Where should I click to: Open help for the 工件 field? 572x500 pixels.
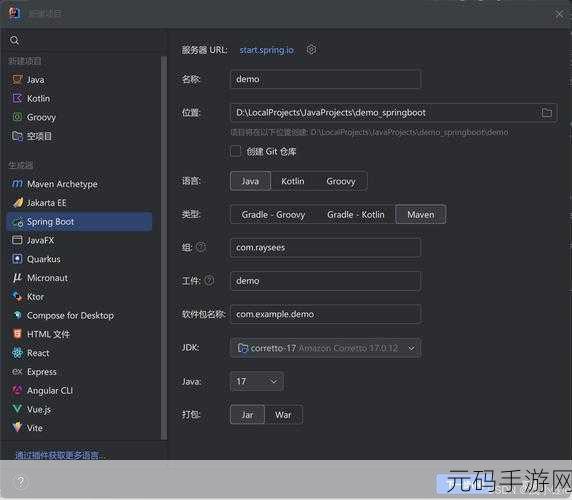pos(210,280)
